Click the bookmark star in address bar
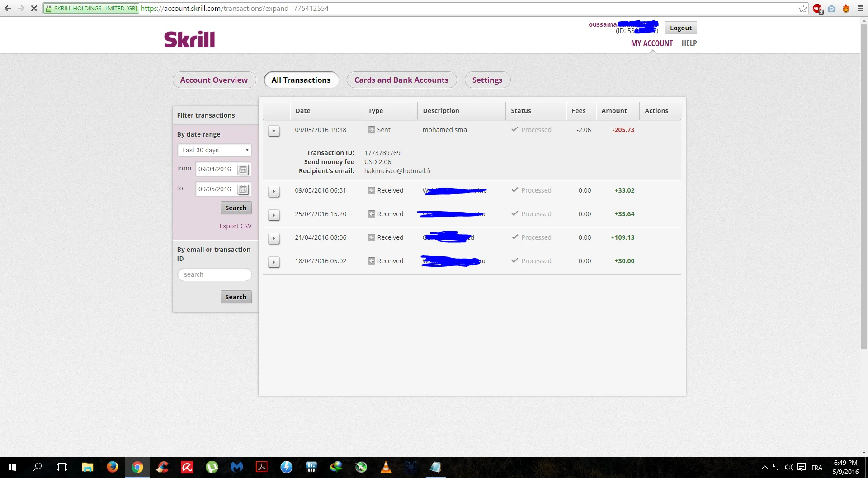This screenshot has width=868, height=478. point(802,9)
